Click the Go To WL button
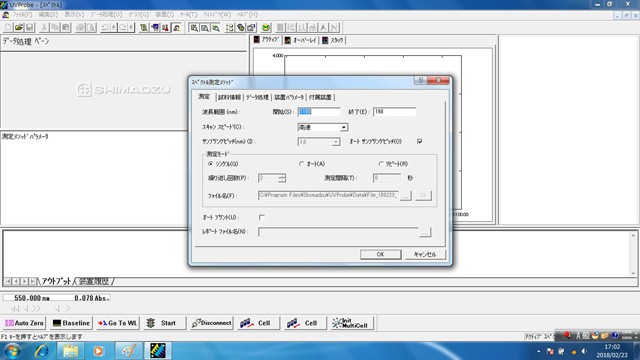The width and height of the screenshot is (640, 360). click(118, 323)
